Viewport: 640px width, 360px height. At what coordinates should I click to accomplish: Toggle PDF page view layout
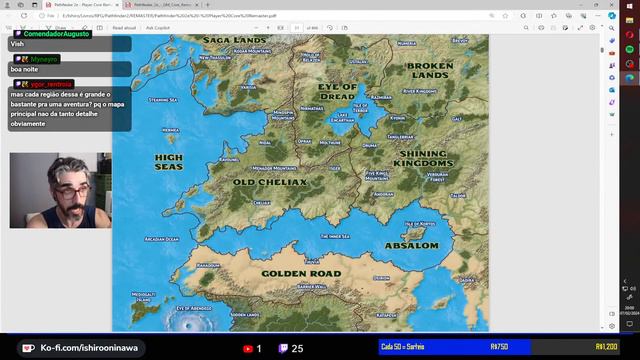pyautogui.click(x=345, y=28)
